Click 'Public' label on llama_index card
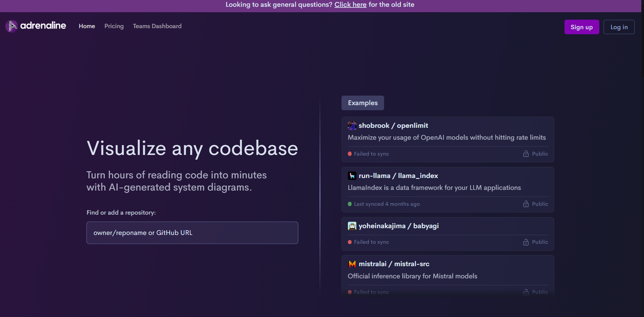The width and height of the screenshot is (644, 317). (540, 204)
